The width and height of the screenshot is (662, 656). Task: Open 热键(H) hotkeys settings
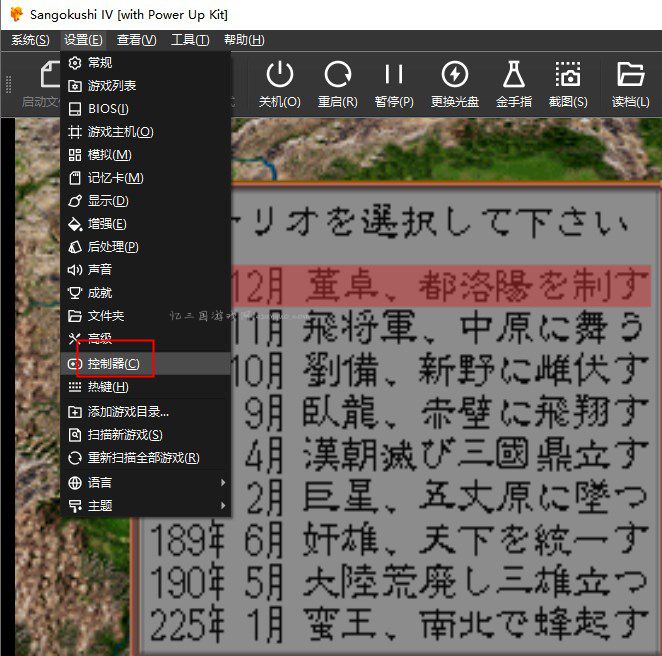[146, 387]
